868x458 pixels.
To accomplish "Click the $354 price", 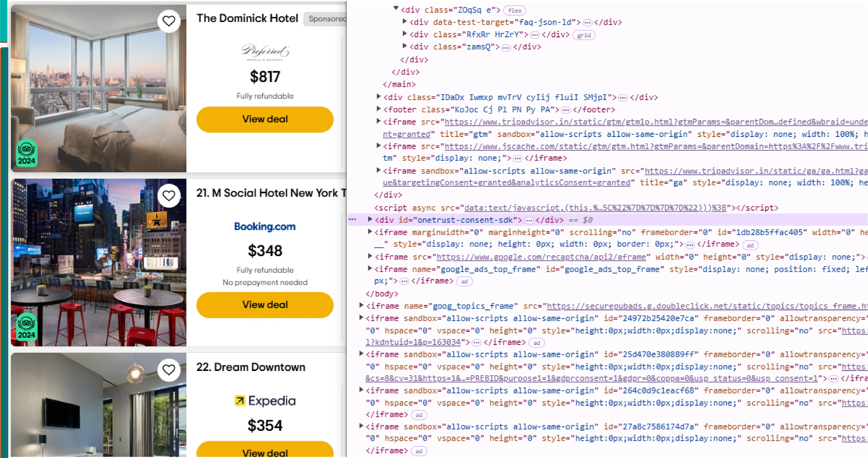I will click(x=265, y=425).
